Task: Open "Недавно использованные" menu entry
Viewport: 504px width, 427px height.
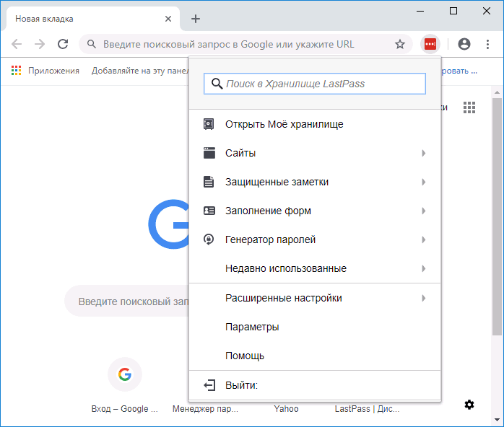Action: click(315, 268)
